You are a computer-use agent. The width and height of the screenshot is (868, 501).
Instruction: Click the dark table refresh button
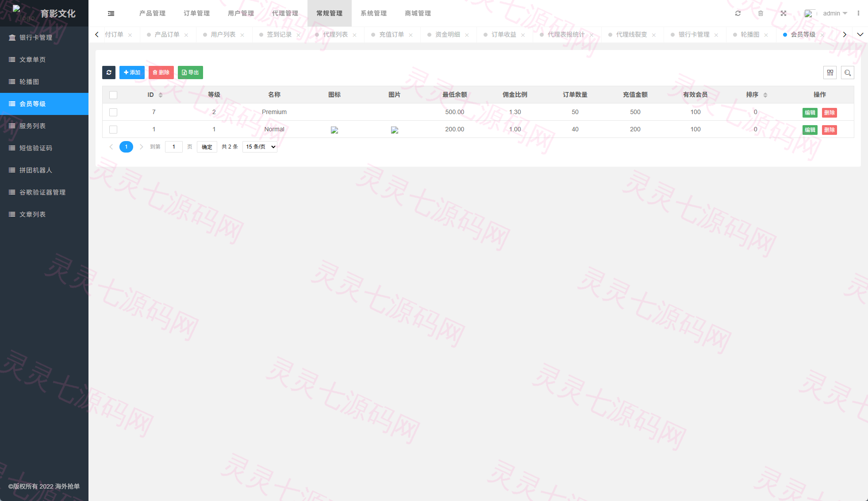point(109,73)
